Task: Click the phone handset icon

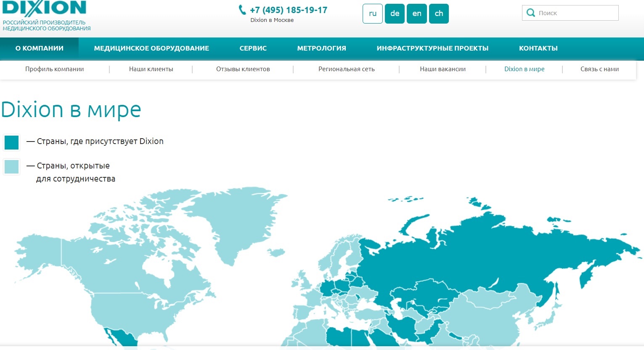Action: click(x=242, y=10)
